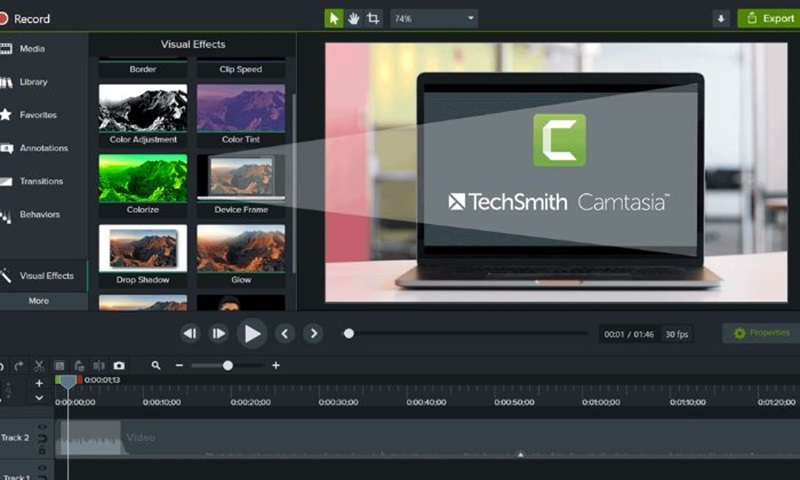
Task: Choose the arrow edit mode tool
Action: pos(334,18)
